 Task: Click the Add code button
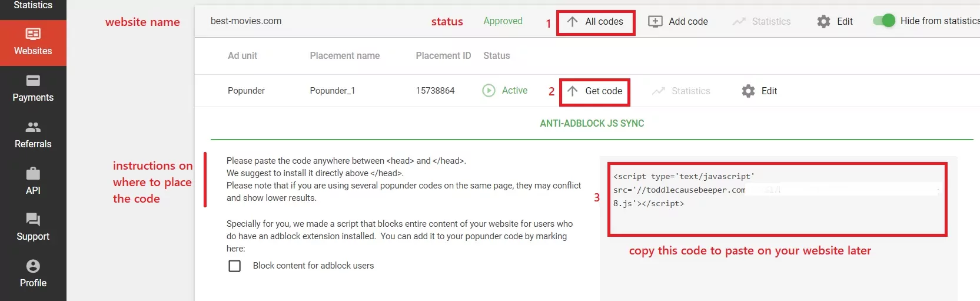(678, 21)
